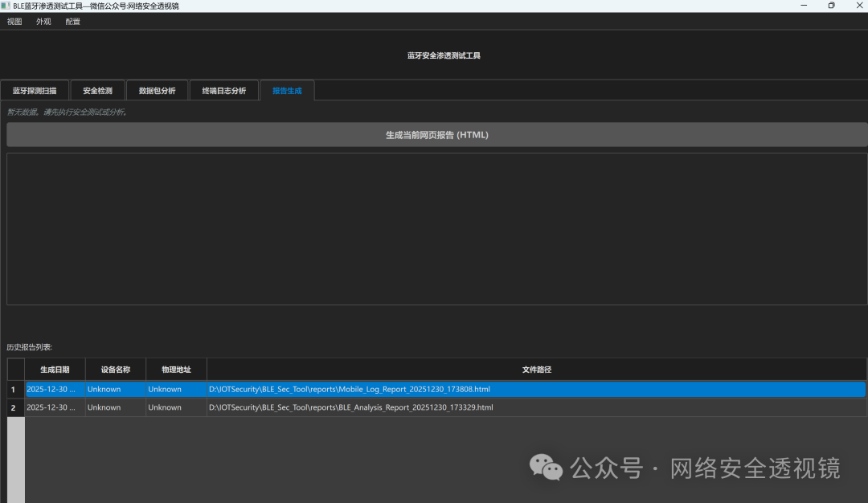Minimize the BLE tool window
868x503 pixels.
tap(804, 6)
